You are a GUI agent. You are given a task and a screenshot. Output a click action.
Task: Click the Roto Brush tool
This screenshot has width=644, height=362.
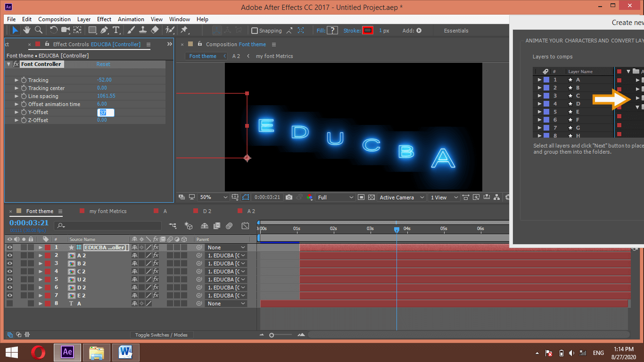pyautogui.click(x=170, y=30)
